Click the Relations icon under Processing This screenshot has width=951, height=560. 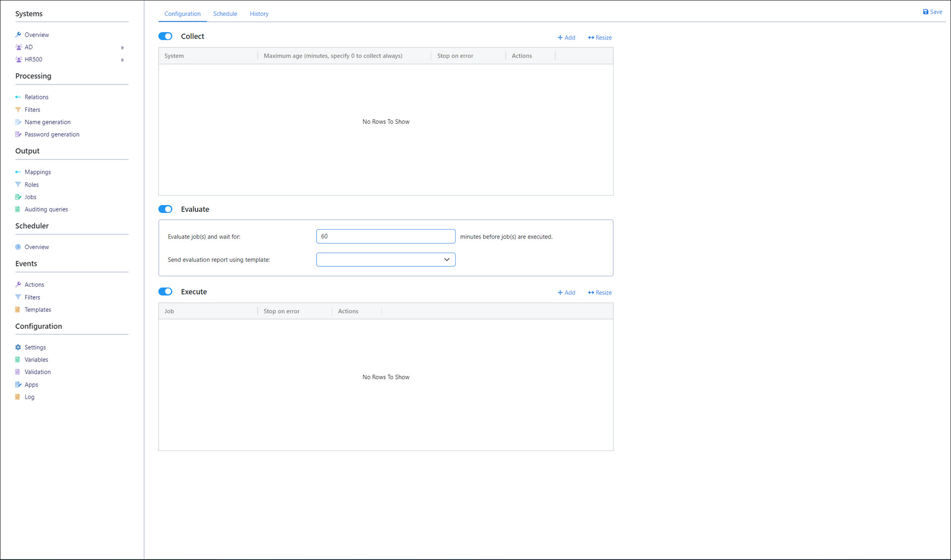18,97
